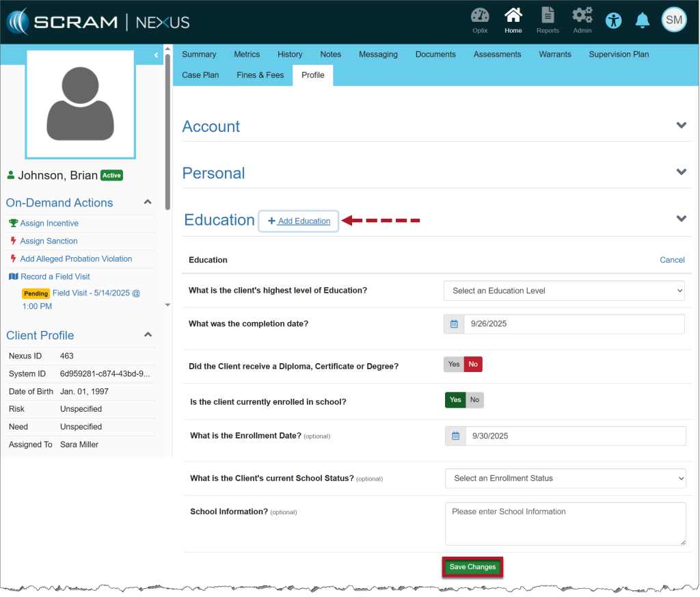Open the Select an Enrollment Status dropdown
The image size is (700, 597).
[x=565, y=478]
